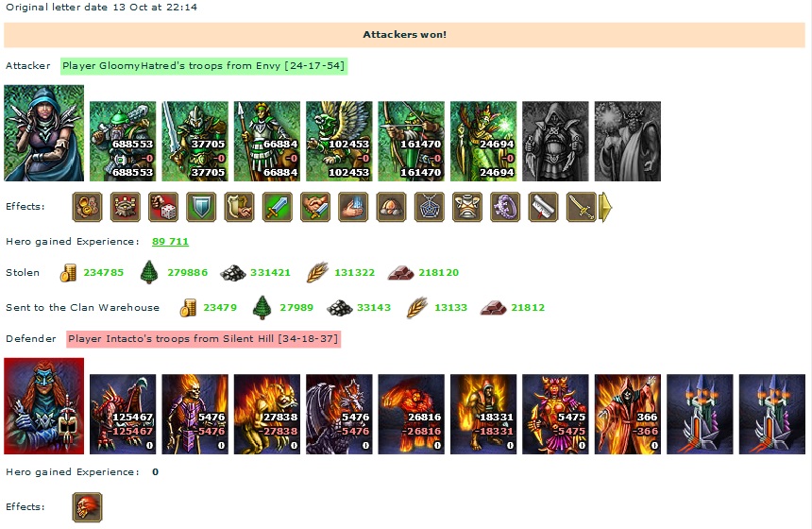Click the rolled scroll effect icon
The image size is (812, 529).
543,207
